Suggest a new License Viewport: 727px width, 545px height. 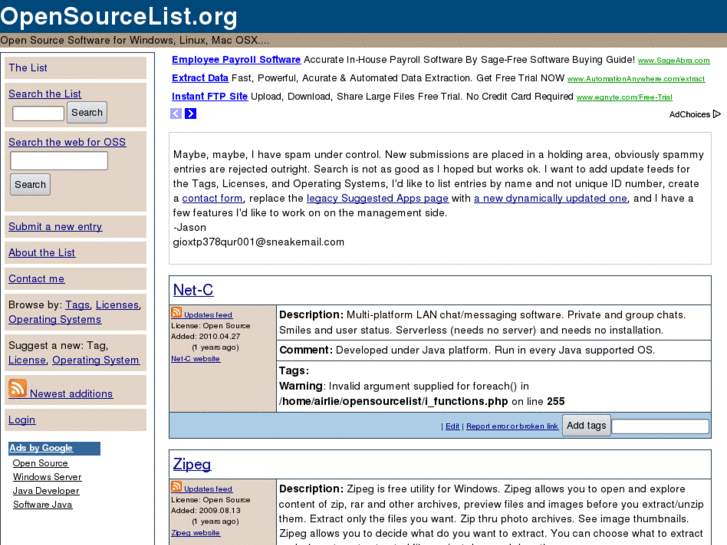click(x=27, y=360)
